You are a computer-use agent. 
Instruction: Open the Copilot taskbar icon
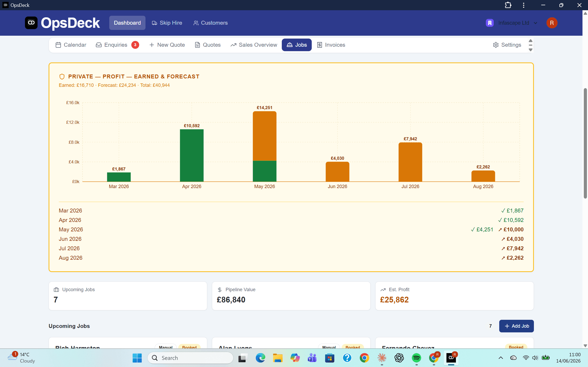click(295, 358)
